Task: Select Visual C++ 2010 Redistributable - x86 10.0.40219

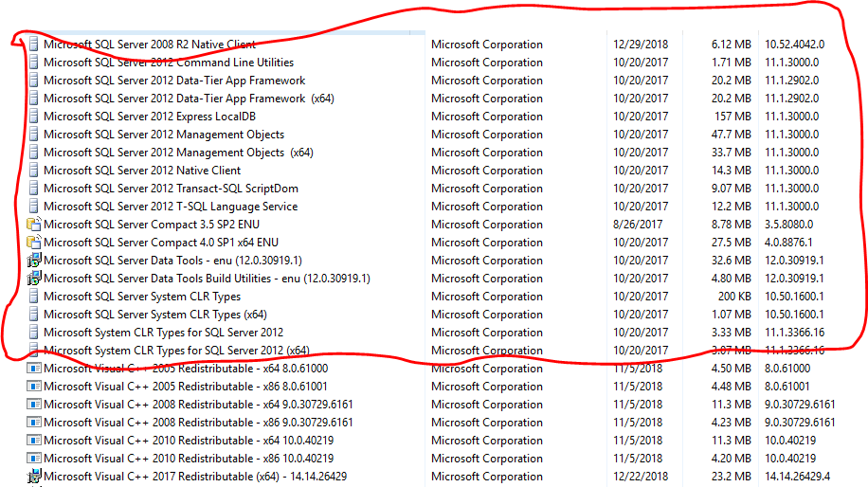Action: (189, 459)
